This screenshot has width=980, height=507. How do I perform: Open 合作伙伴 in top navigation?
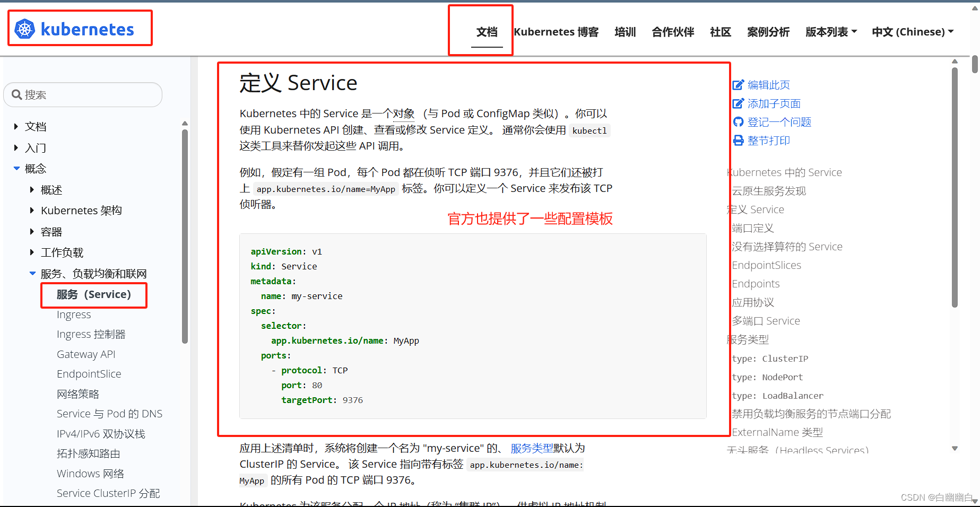pos(673,32)
